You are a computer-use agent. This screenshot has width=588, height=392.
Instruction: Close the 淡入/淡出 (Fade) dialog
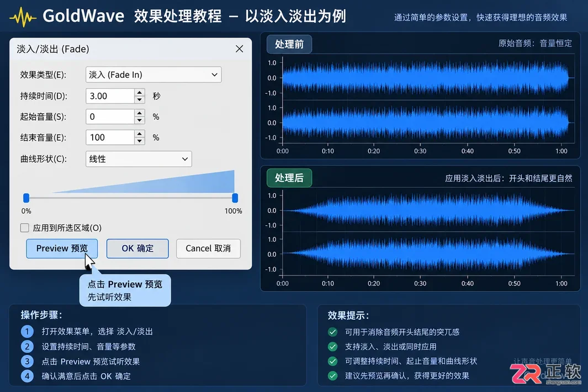pos(239,49)
